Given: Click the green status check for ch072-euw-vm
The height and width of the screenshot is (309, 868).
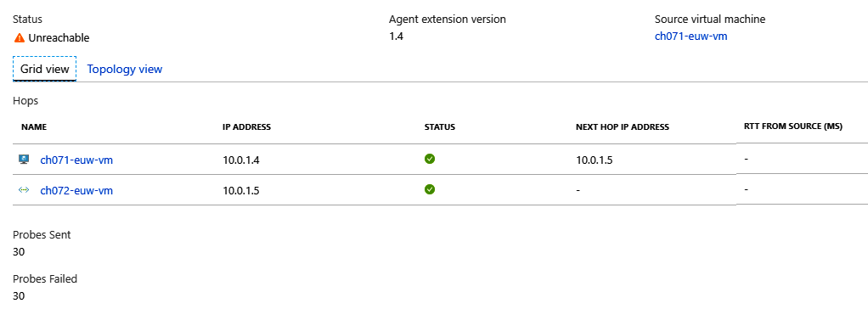Looking at the screenshot, I should pyautogui.click(x=430, y=189).
